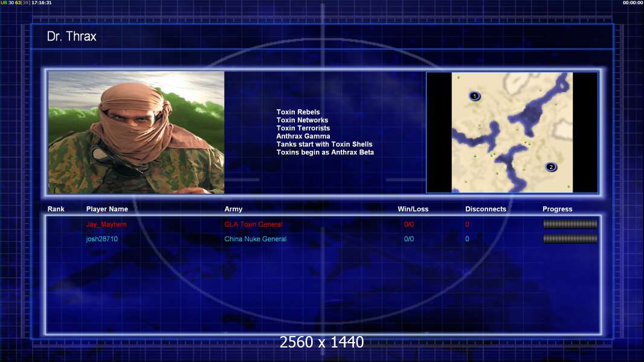644x362 pixels.
Task: Select player name Jay_Mayhem
Action: [x=106, y=224]
